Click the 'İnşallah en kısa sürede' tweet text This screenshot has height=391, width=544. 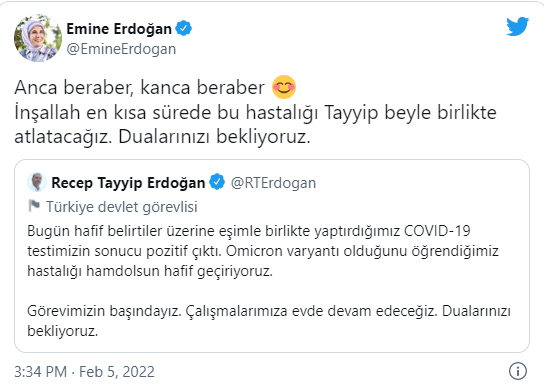(x=255, y=112)
